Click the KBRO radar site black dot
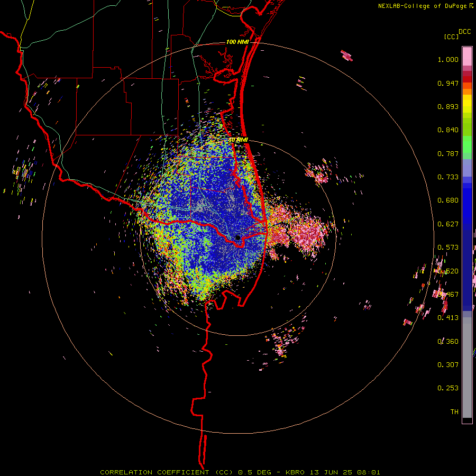Screen dimensions: 476x476 coord(237,237)
